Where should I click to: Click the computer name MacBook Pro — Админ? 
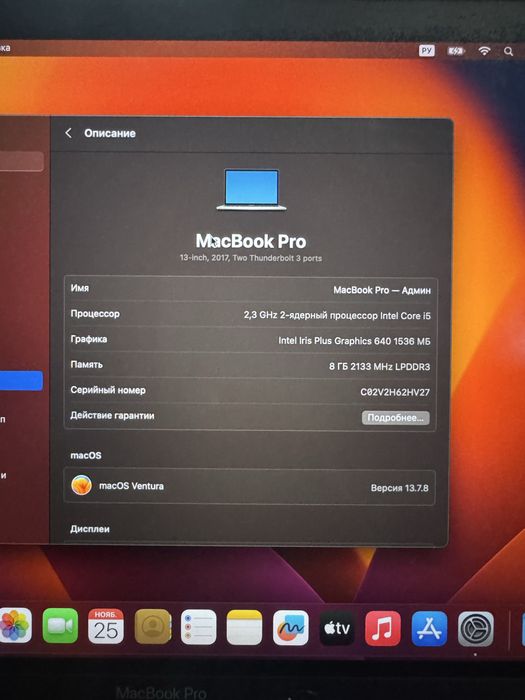[x=382, y=290]
